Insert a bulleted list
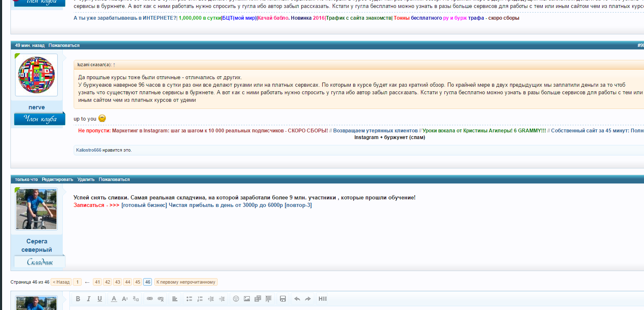 [189, 299]
